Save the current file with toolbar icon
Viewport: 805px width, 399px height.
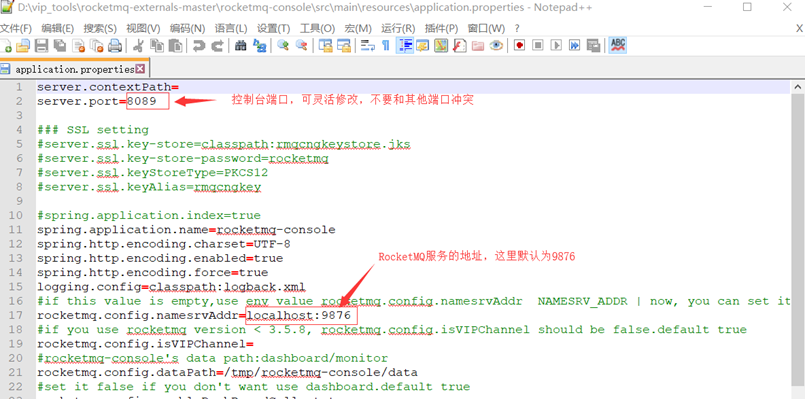(x=42, y=46)
